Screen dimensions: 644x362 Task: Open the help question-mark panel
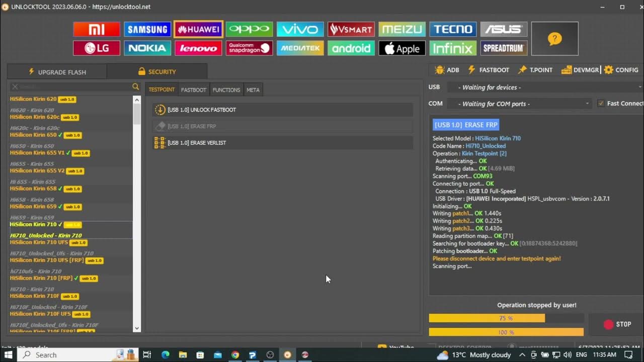554,39
